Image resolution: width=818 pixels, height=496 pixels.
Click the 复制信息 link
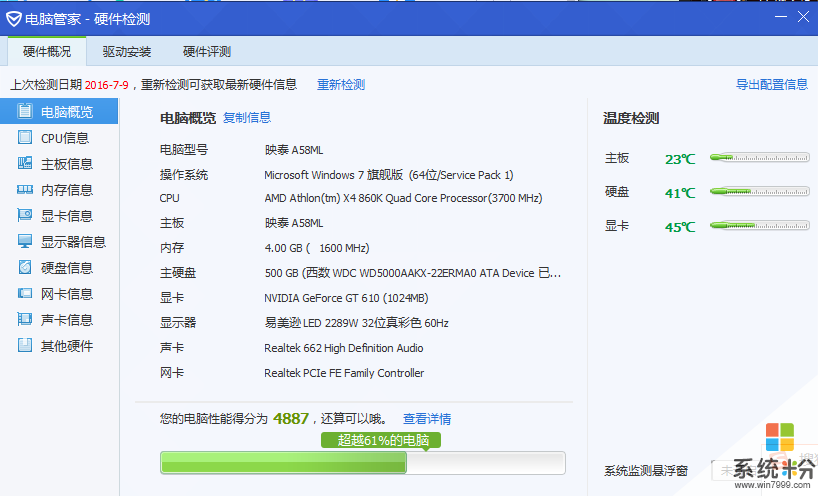coord(247,117)
